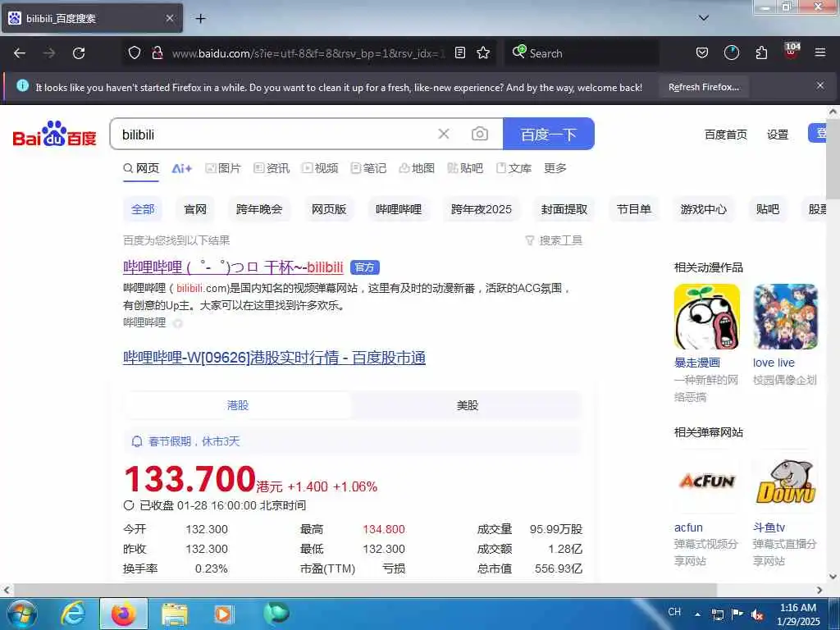
Task: Select the 贴吧 filter chip
Action: point(767,209)
